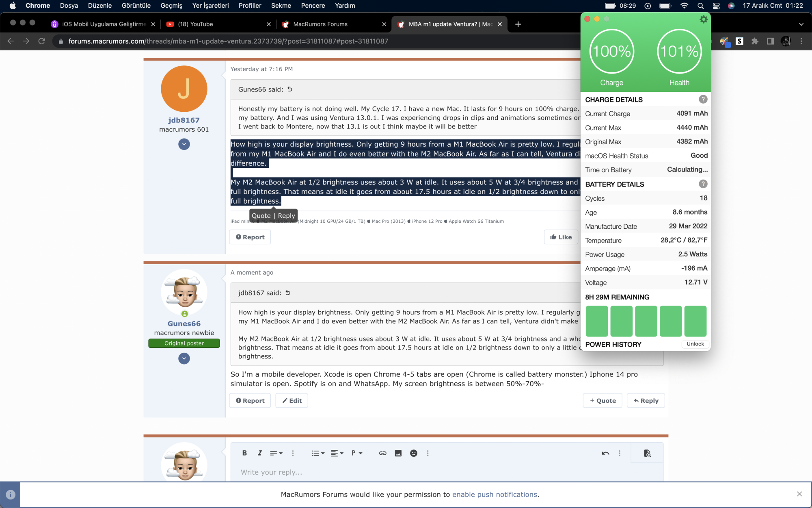
Task: Open Charge Details help question mark
Action: click(x=703, y=100)
